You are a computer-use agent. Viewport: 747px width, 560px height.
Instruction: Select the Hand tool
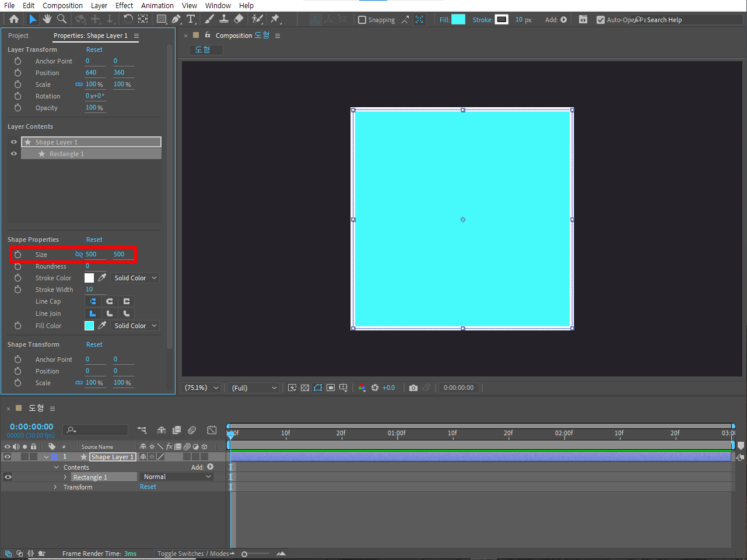point(47,19)
